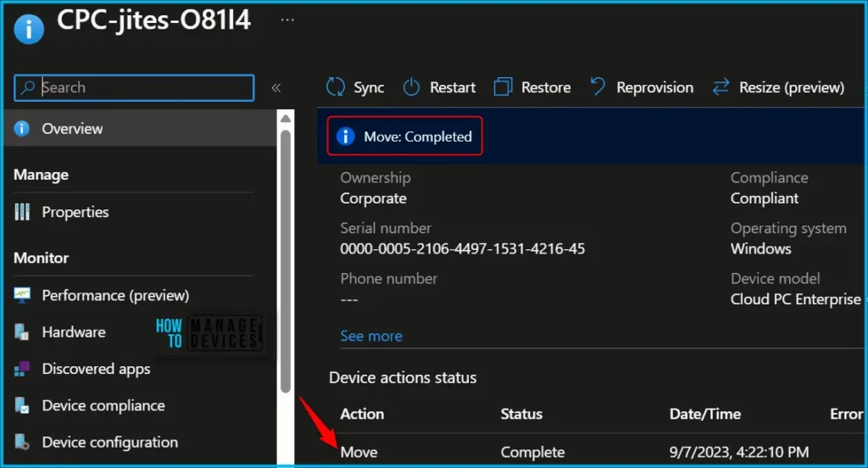Click the Properties bars icon
Screen dimensions: 868x468
tap(22, 212)
